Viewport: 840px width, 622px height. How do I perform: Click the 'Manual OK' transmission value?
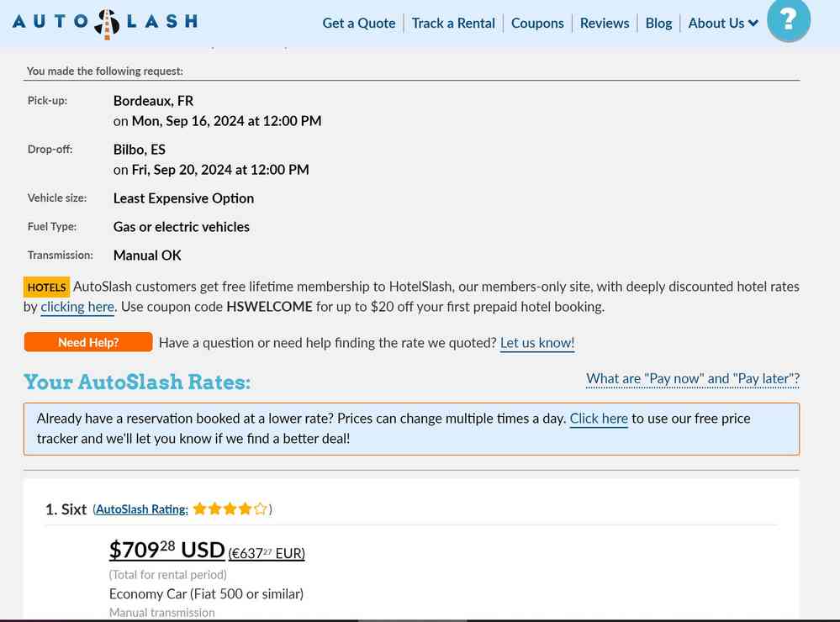(x=147, y=256)
